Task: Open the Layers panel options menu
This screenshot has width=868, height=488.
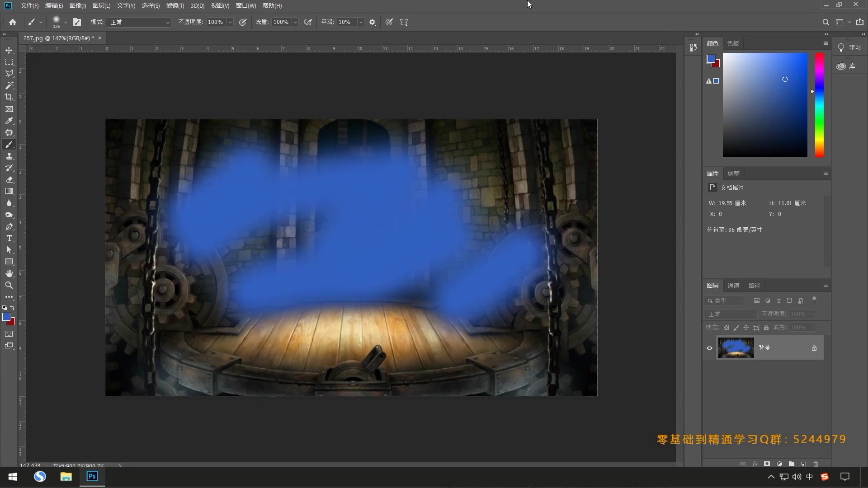Action: pyautogui.click(x=826, y=286)
